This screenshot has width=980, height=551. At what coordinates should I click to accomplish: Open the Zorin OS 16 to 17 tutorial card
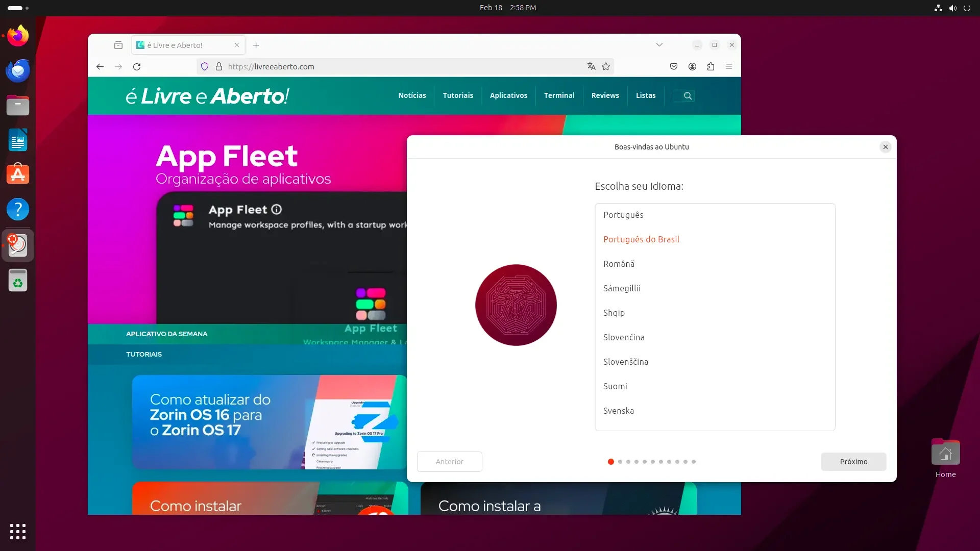[x=269, y=422]
